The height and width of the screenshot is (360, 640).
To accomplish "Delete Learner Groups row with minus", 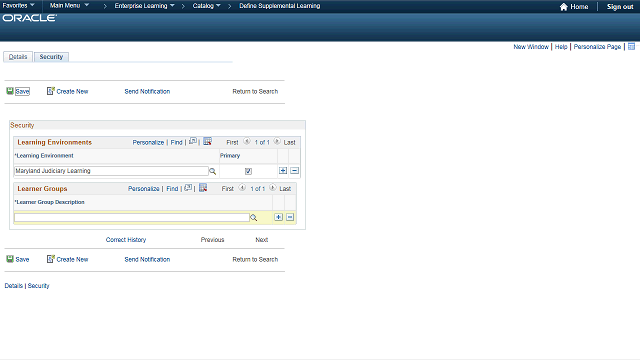I will pyautogui.click(x=290, y=217).
